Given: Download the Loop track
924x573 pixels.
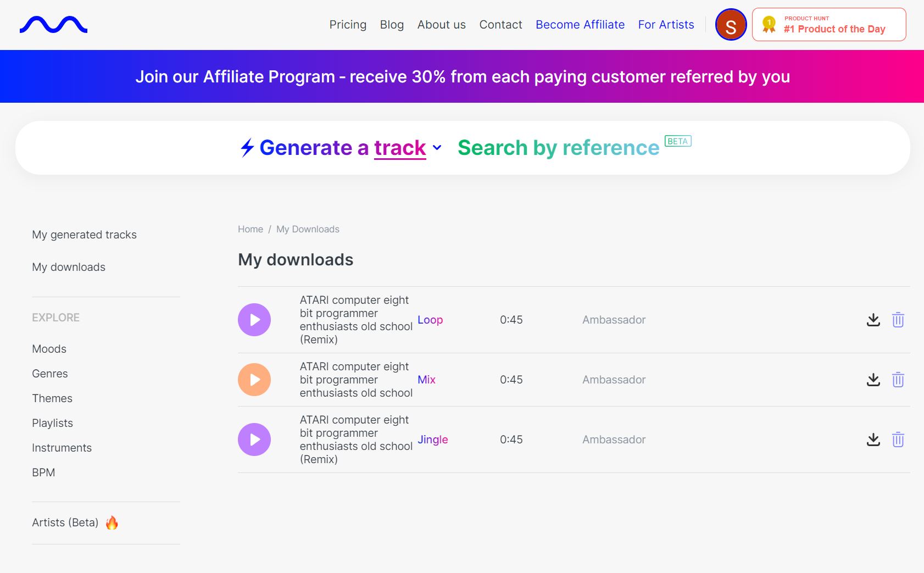Looking at the screenshot, I should tap(873, 320).
